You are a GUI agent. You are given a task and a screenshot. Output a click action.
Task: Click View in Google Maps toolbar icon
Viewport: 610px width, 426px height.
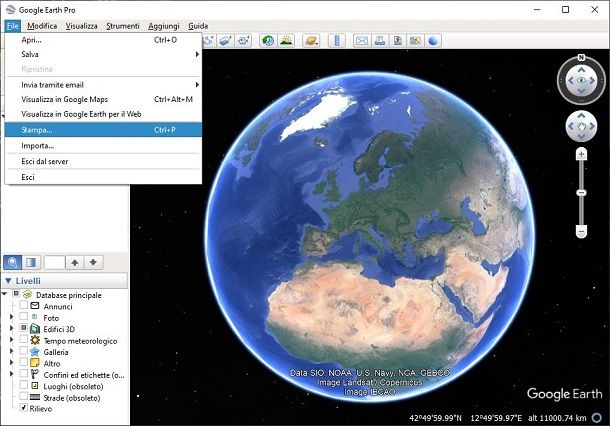coord(415,41)
